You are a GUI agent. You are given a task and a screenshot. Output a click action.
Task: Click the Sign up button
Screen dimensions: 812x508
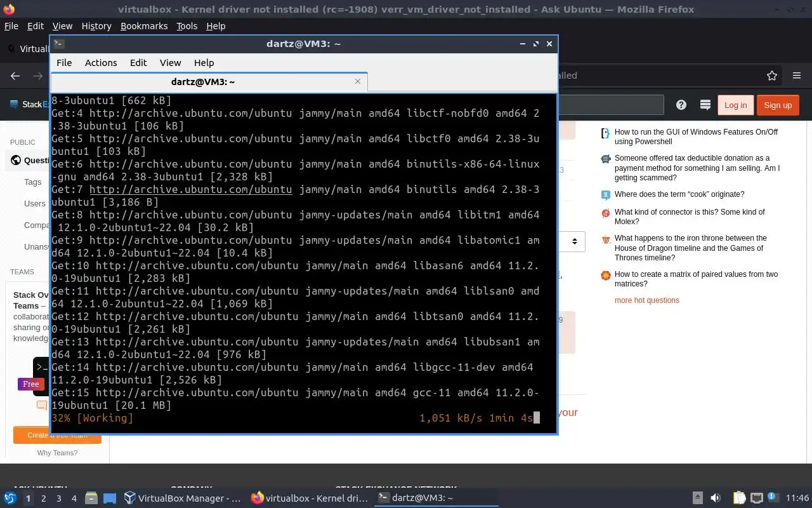click(778, 105)
